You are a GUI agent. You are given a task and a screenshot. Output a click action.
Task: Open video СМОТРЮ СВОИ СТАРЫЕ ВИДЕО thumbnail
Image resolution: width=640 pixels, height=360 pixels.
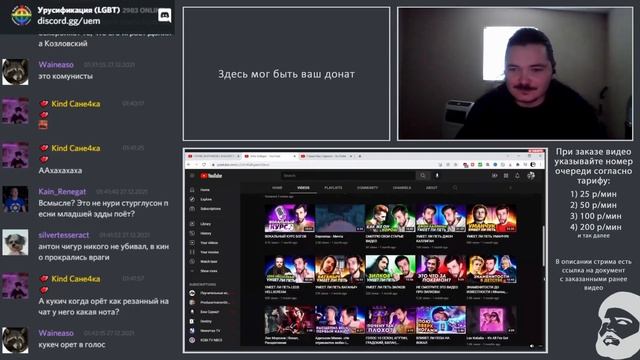tap(390, 218)
